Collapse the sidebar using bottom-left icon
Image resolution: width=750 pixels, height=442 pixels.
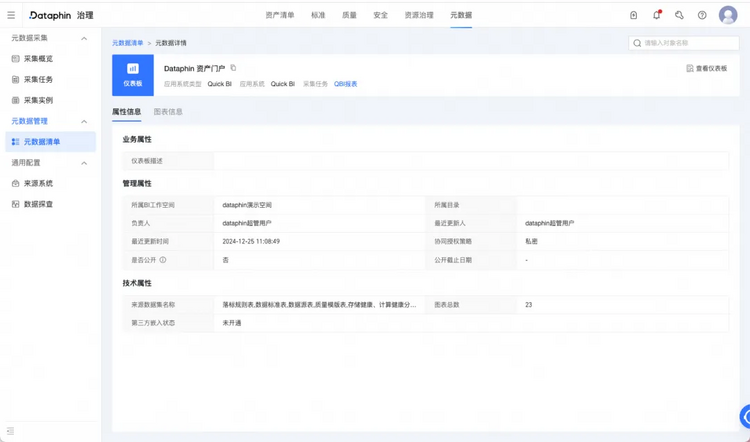(x=11, y=431)
